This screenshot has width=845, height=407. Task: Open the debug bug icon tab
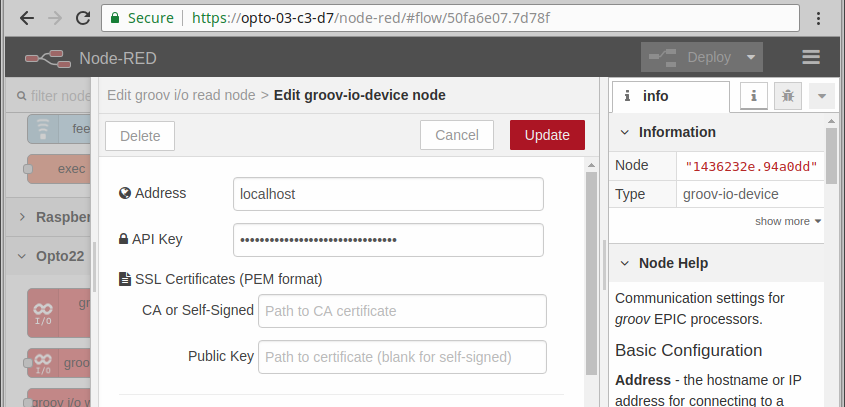coord(788,96)
